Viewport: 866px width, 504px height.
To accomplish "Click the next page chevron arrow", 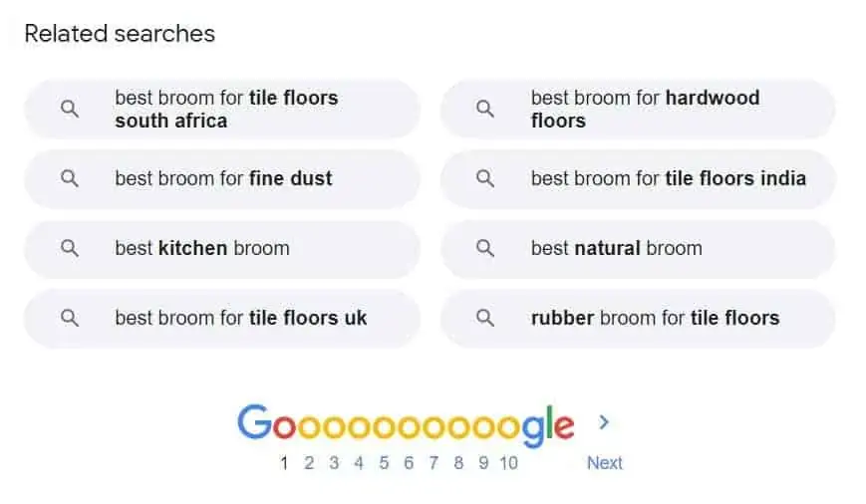I will click(x=604, y=422).
